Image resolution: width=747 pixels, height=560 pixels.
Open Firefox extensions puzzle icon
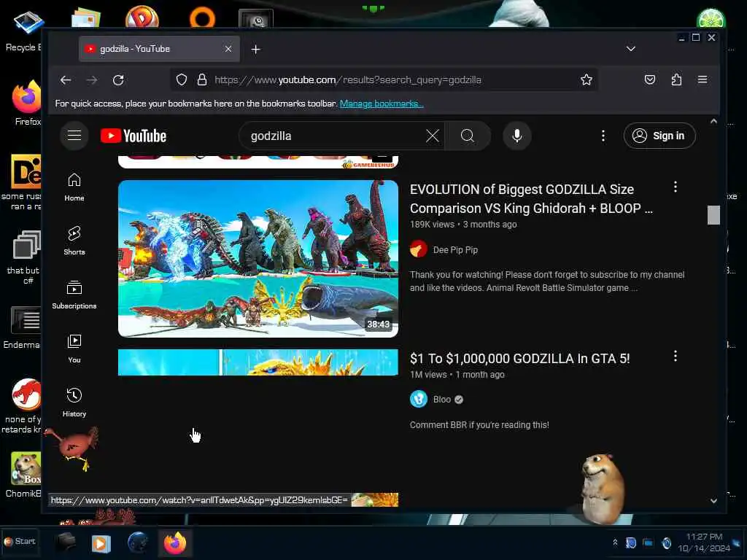point(676,80)
